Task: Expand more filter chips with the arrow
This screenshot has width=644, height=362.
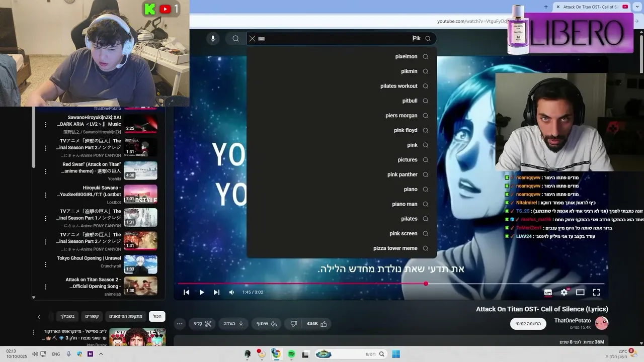Action: tap(39, 317)
